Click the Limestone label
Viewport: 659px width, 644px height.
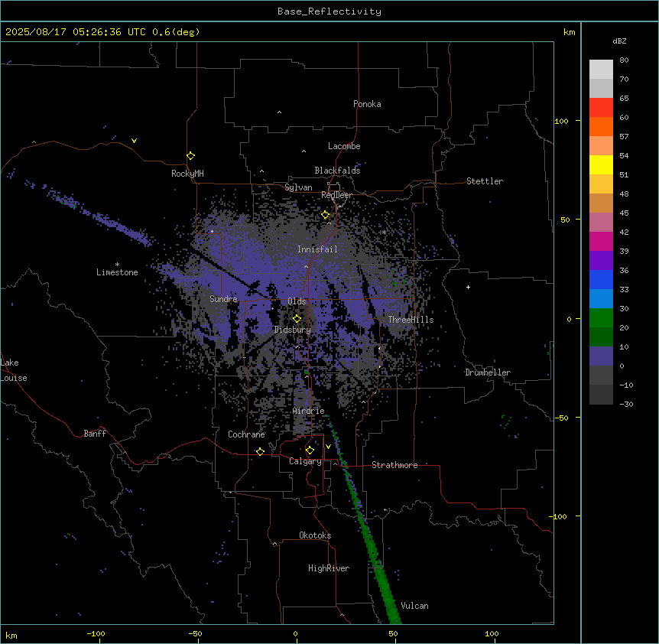117,272
